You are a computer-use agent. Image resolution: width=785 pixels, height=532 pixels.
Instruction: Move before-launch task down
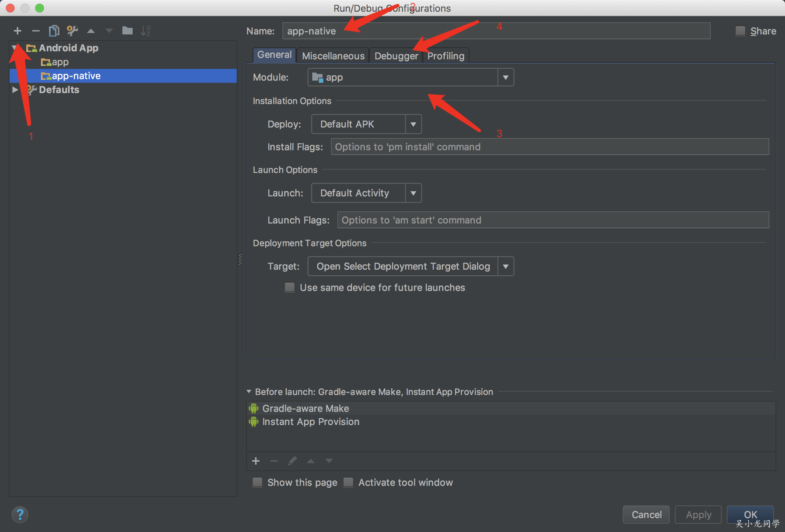(x=329, y=461)
